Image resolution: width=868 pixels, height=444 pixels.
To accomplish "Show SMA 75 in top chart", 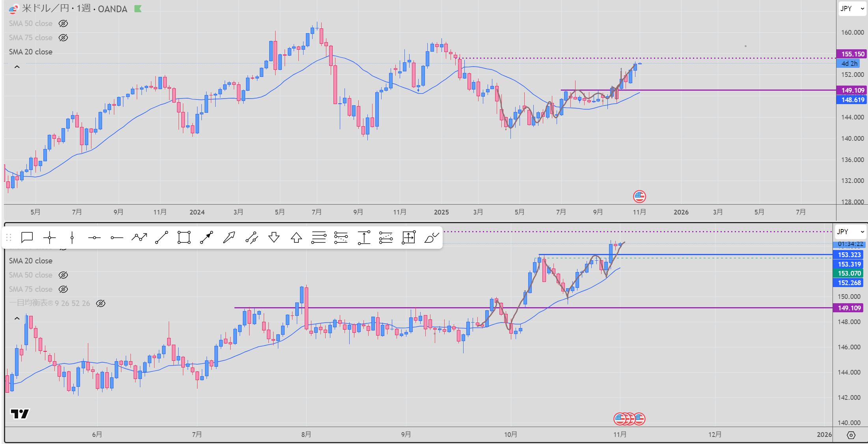I will 63,38.
